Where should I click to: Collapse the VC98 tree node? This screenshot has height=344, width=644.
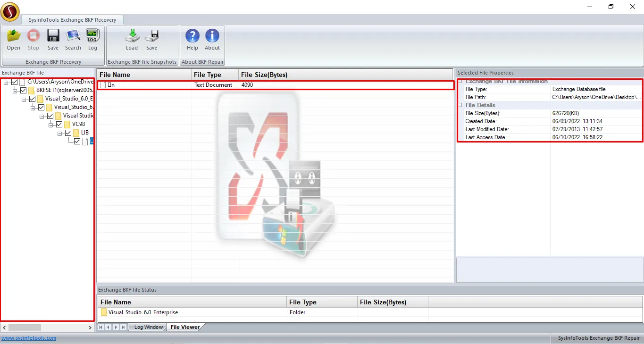click(50, 125)
